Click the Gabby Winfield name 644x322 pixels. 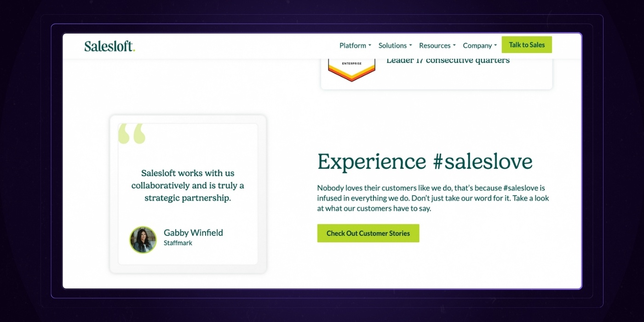(193, 233)
